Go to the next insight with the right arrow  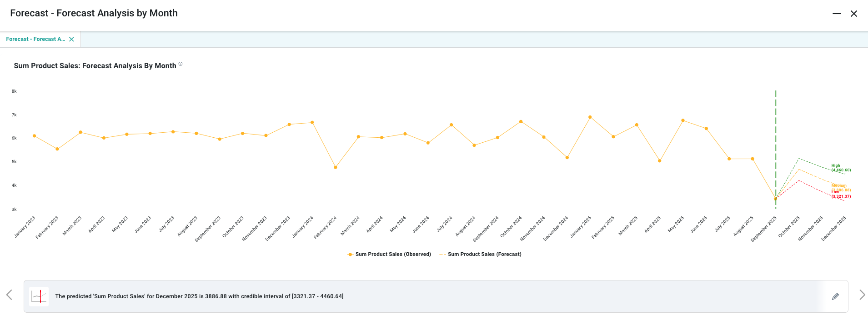862,295
